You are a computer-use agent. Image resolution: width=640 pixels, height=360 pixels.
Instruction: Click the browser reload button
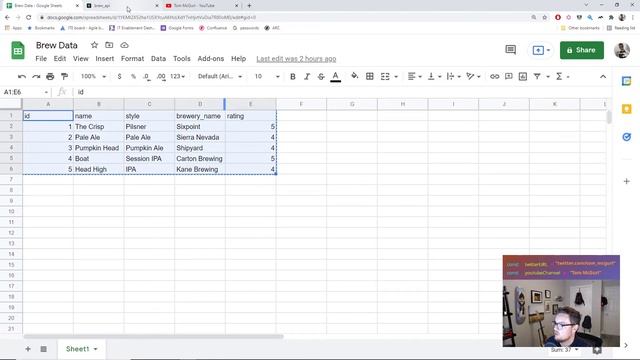point(29,18)
